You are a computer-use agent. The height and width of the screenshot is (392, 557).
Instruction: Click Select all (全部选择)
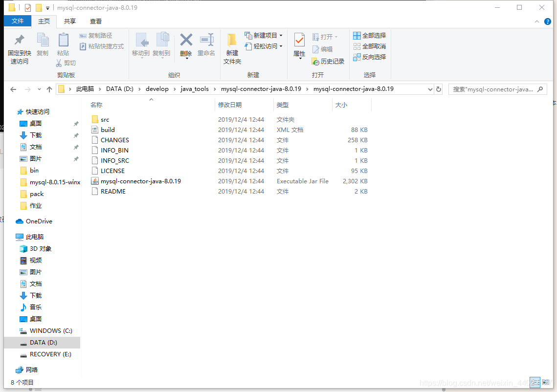tap(369, 36)
